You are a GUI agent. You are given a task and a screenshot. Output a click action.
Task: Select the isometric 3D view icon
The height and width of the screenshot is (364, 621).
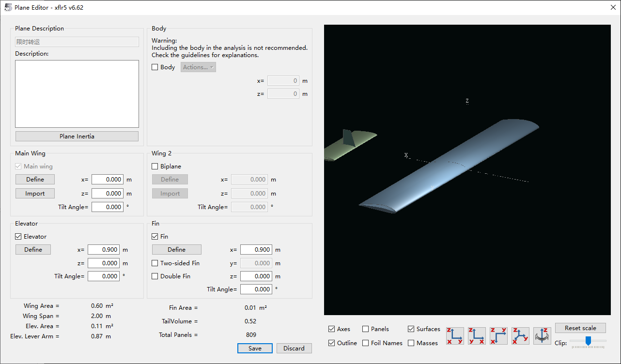520,335
